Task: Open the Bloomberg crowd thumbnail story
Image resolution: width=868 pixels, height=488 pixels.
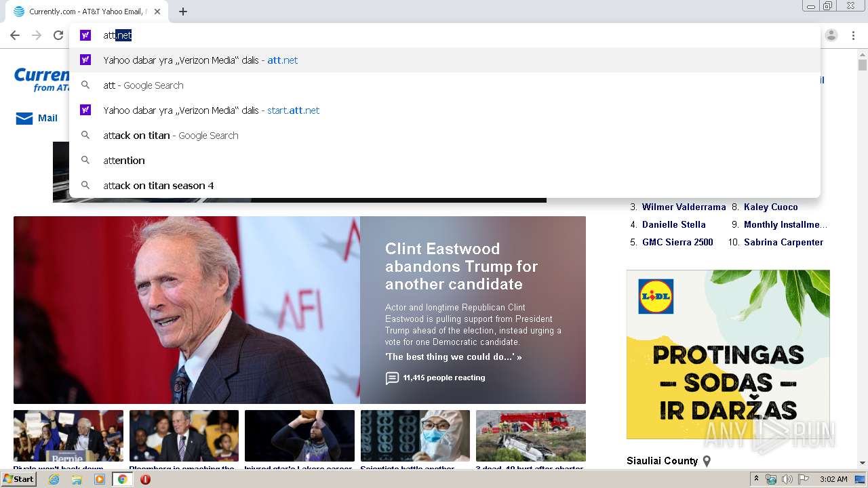Action: (x=184, y=436)
